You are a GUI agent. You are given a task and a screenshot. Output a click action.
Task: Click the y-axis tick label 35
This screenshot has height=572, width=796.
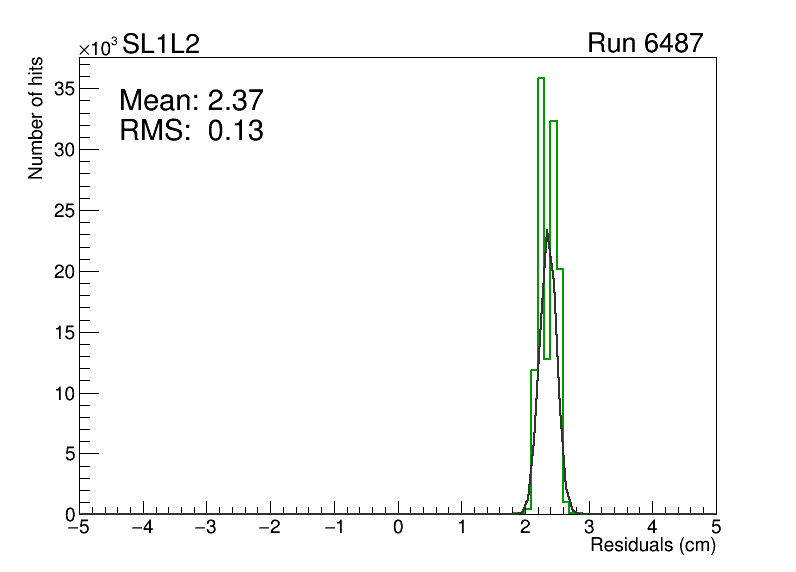pyautogui.click(x=63, y=88)
